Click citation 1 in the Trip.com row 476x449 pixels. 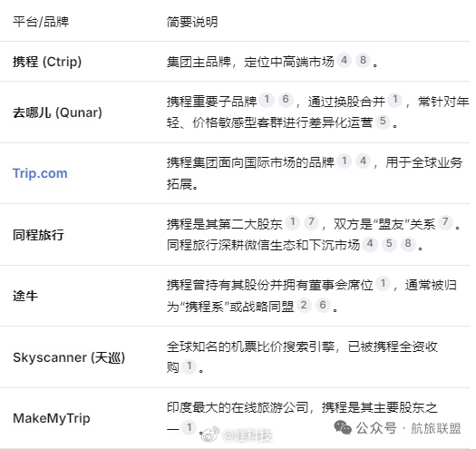(345, 161)
